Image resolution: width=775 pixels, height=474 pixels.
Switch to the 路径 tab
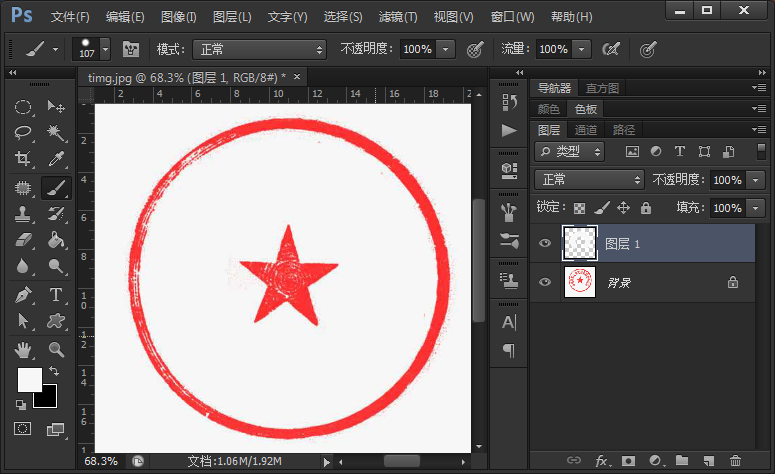(623, 130)
